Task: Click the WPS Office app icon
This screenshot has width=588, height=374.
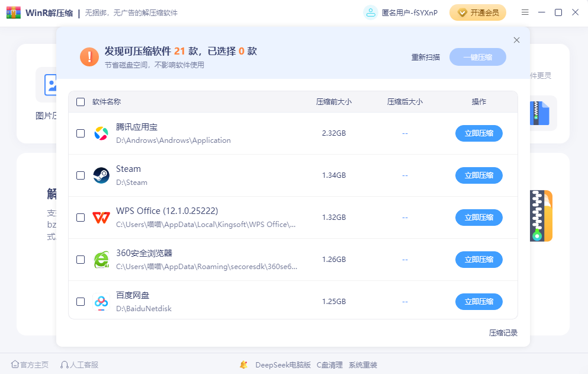Action: 101,218
